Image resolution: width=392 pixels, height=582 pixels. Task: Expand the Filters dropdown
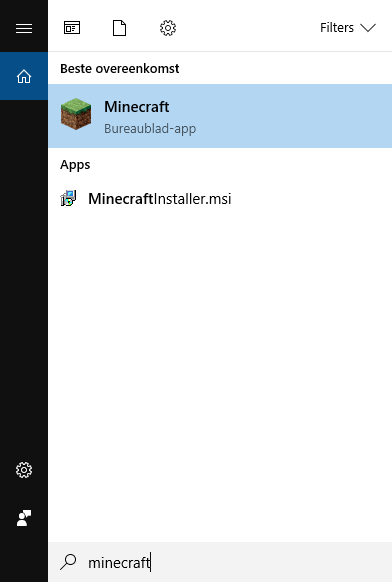(348, 28)
